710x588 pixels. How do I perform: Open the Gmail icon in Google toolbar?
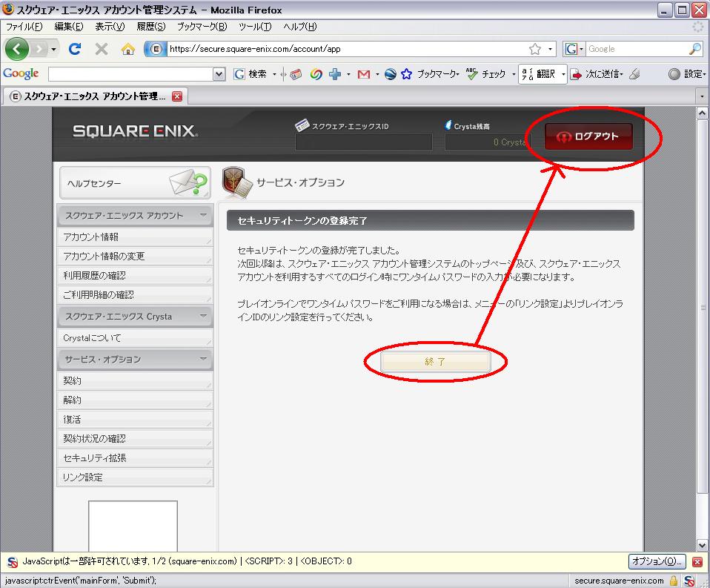tap(364, 74)
